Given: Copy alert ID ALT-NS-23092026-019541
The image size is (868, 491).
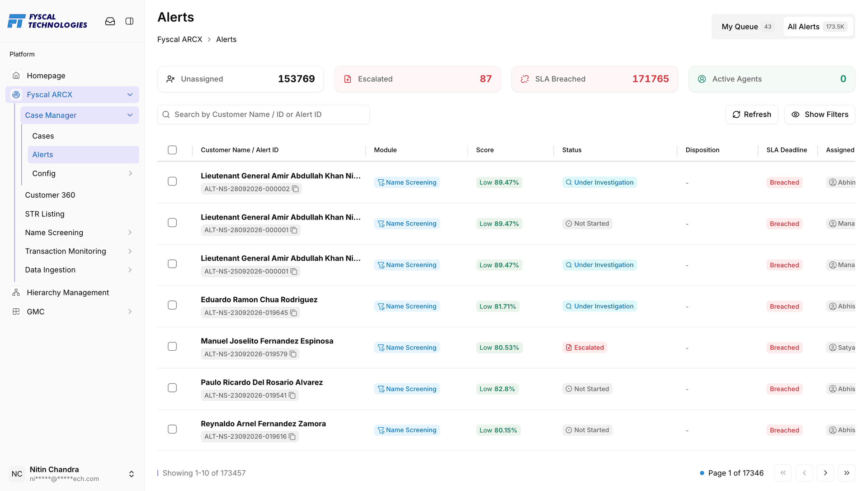Looking at the screenshot, I should (292, 396).
